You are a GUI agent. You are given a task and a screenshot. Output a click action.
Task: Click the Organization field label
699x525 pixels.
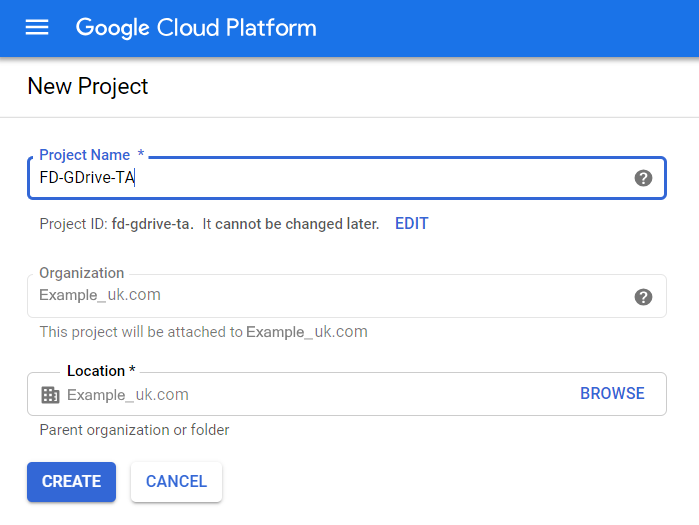(x=82, y=273)
